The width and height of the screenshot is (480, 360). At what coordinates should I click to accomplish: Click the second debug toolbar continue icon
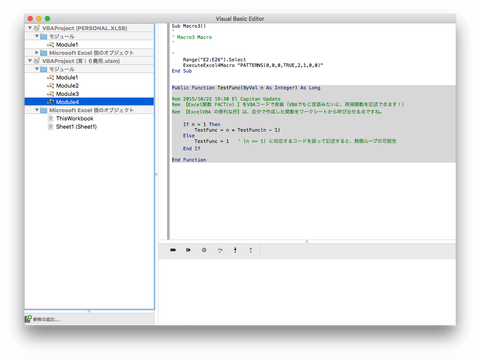pyautogui.click(x=188, y=250)
